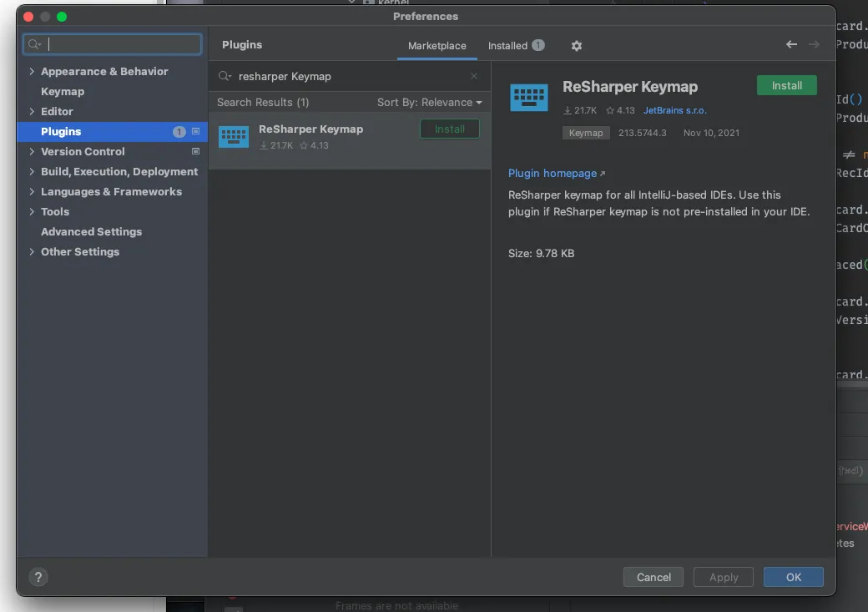Expand Version Control settings node
Image resolution: width=868 pixels, height=612 pixels.
[32, 151]
